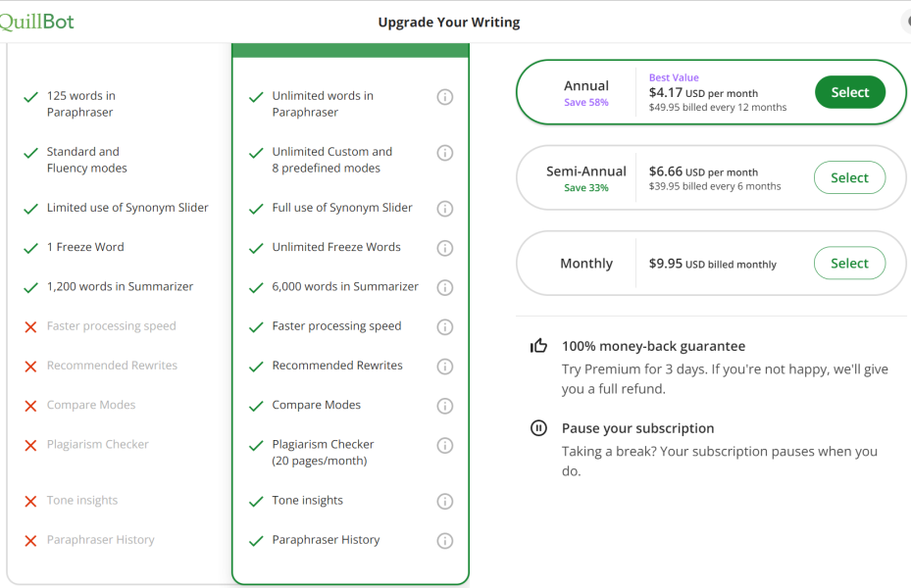Show info for premium Compare Modes

[x=444, y=406]
